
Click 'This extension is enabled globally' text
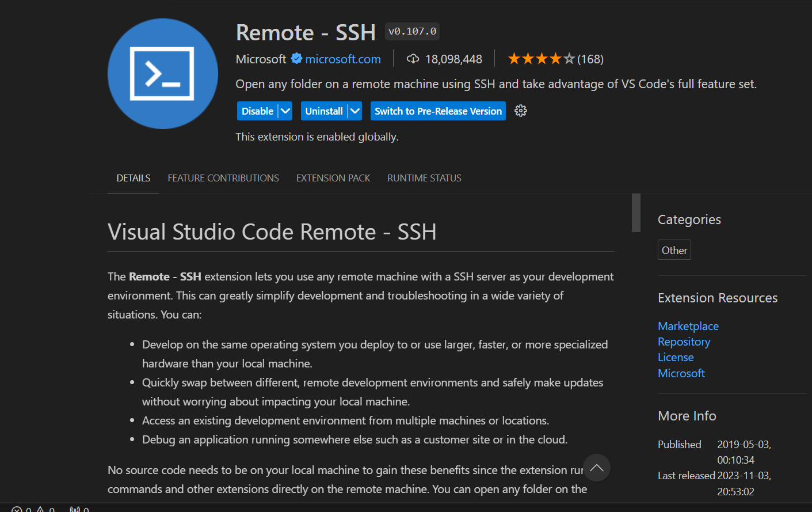(x=317, y=136)
